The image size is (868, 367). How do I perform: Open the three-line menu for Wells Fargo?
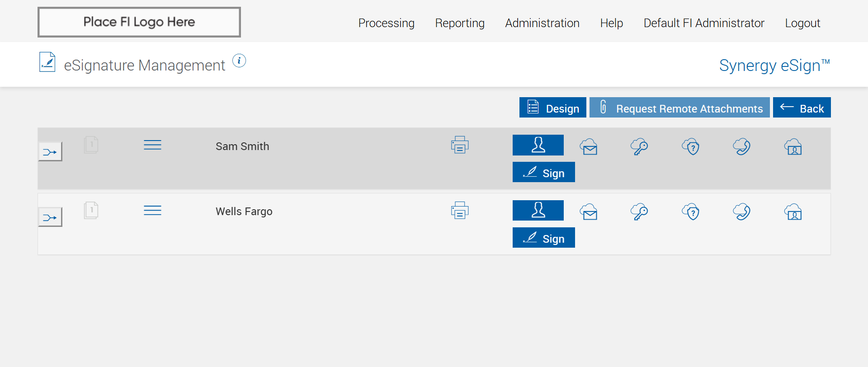[152, 211]
